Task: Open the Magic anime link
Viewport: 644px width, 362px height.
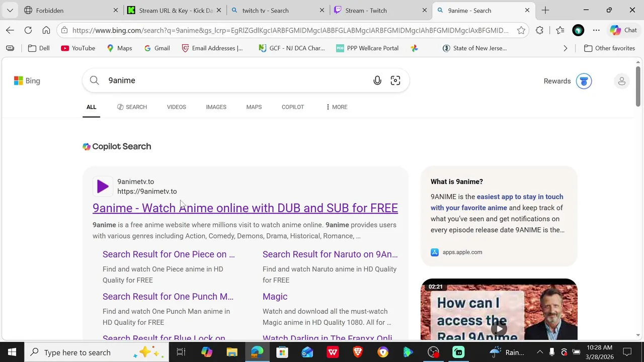Action: (x=275, y=297)
